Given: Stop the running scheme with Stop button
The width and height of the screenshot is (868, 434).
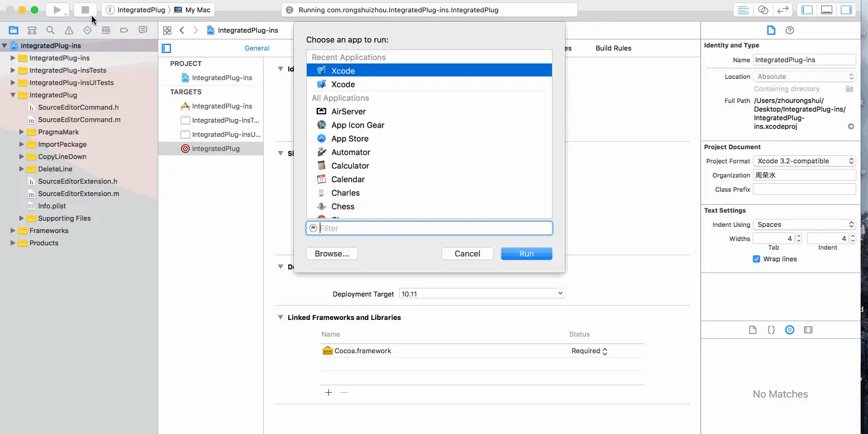Looking at the screenshot, I should 86,10.
